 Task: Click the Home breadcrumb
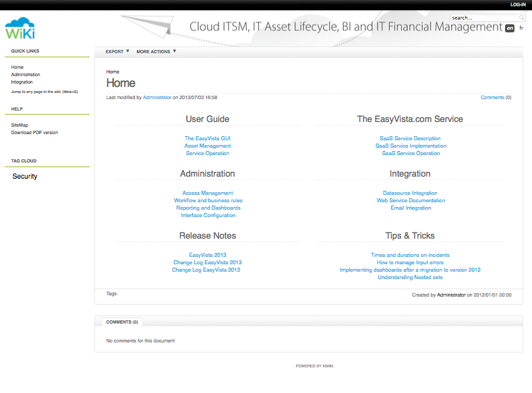(x=113, y=72)
